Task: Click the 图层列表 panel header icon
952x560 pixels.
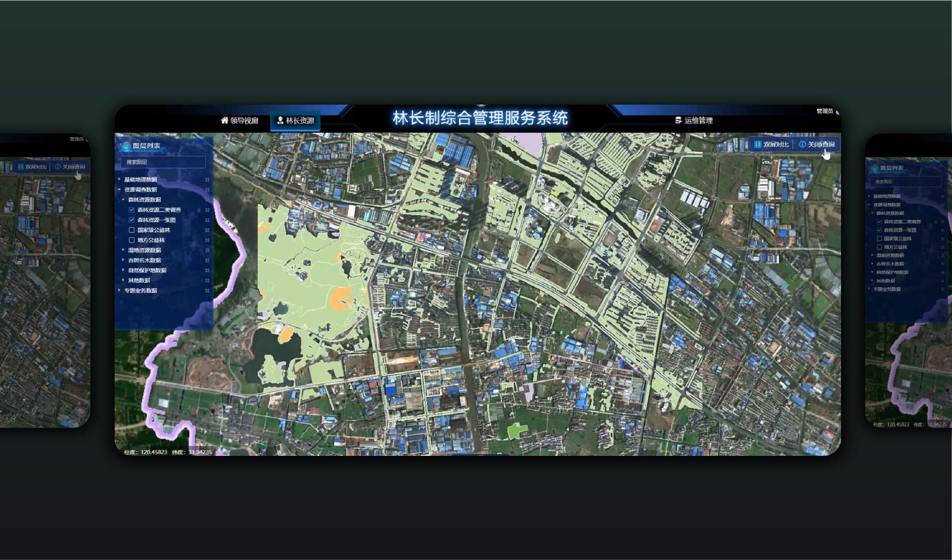Action: [x=126, y=146]
